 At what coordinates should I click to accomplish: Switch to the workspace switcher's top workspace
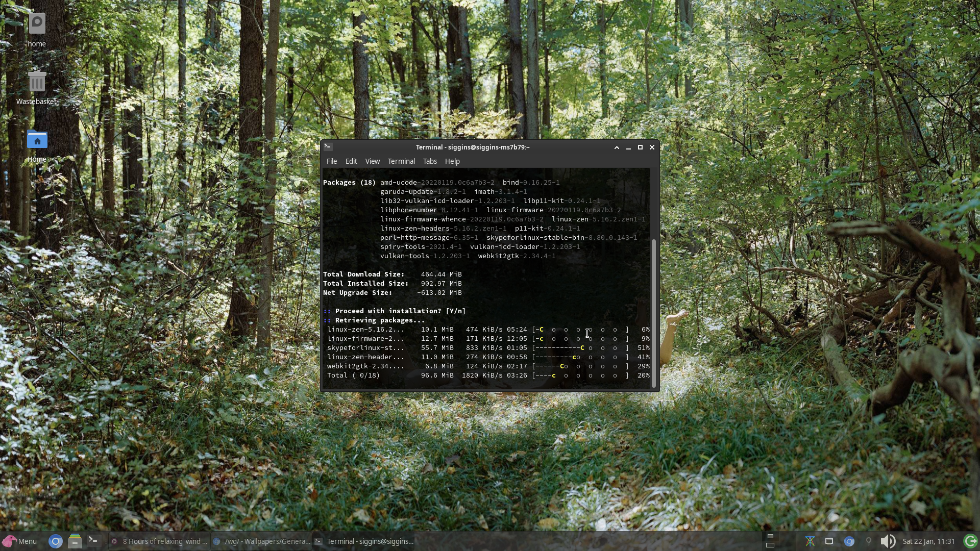(770, 537)
